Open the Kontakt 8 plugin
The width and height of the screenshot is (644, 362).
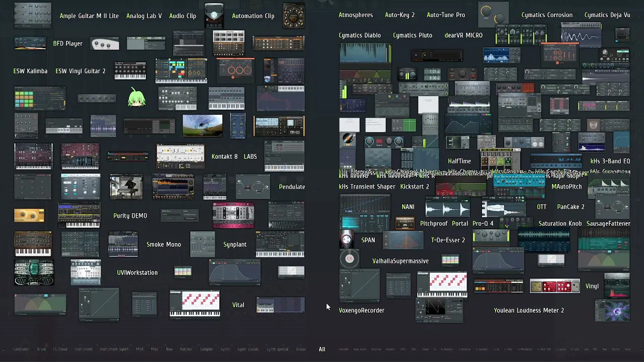click(224, 156)
